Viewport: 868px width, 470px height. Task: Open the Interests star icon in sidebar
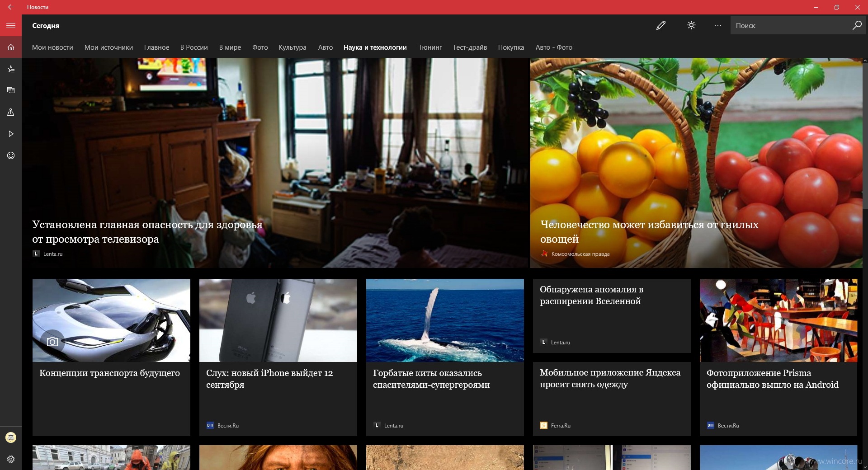[x=11, y=69]
